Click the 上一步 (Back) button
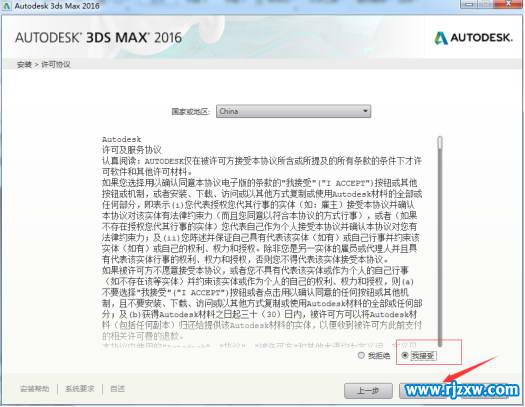 [x=368, y=391]
